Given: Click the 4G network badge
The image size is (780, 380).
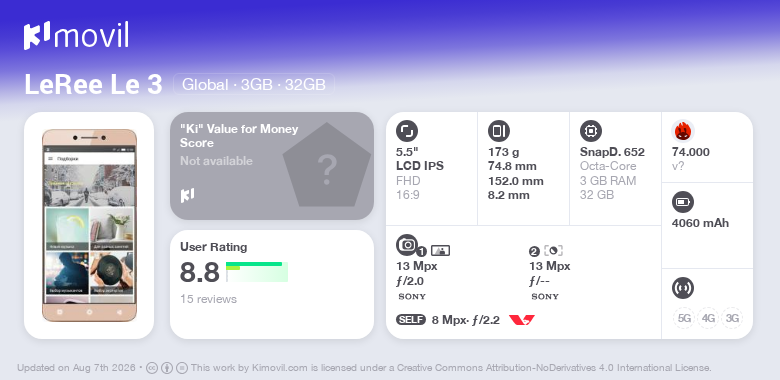Looking at the screenshot, I should (708, 318).
